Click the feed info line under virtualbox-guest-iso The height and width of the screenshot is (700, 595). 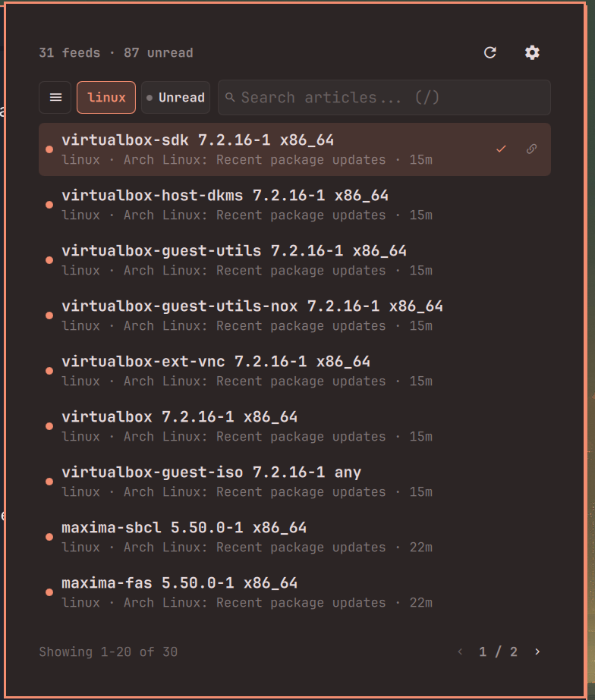(247, 492)
